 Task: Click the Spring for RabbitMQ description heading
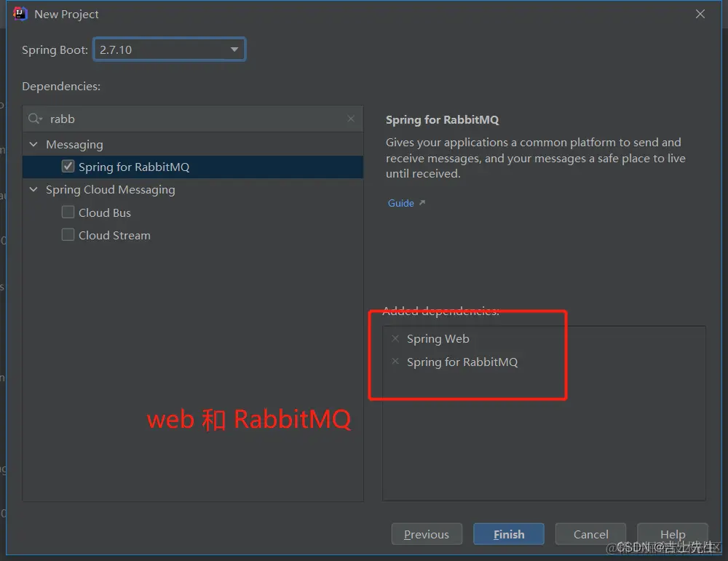442,120
